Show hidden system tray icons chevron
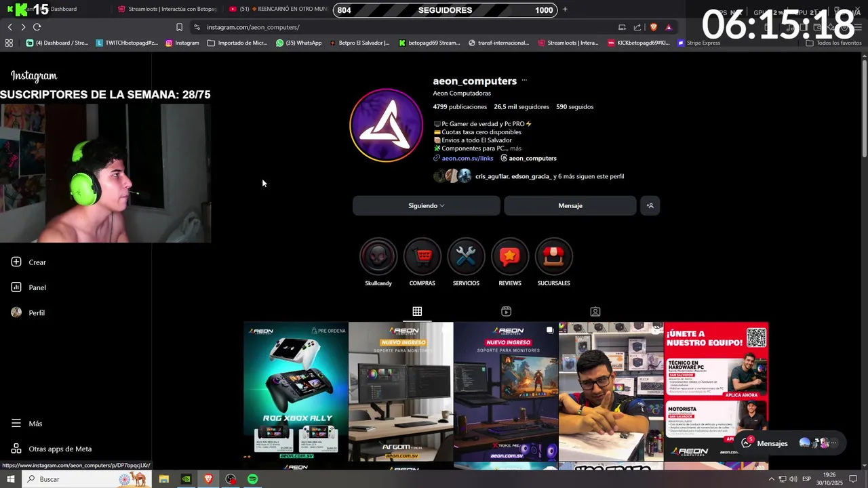This screenshot has height=488, width=868. [x=771, y=479]
